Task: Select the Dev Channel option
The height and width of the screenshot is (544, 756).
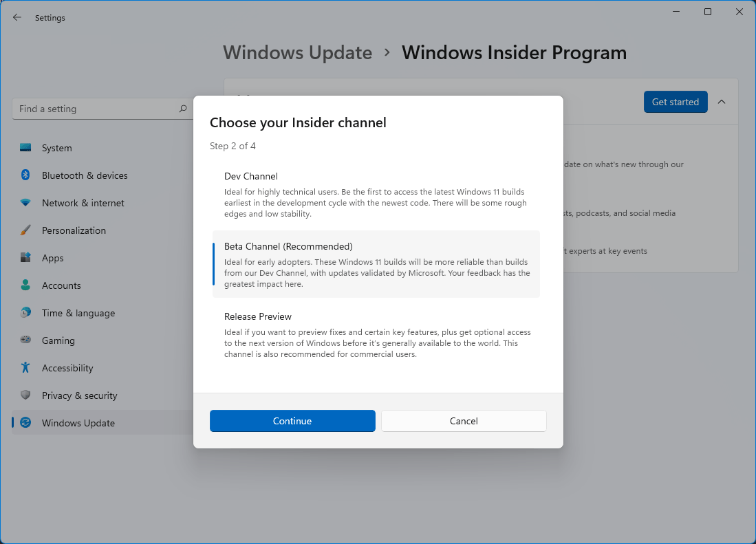Action: tap(376, 194)
